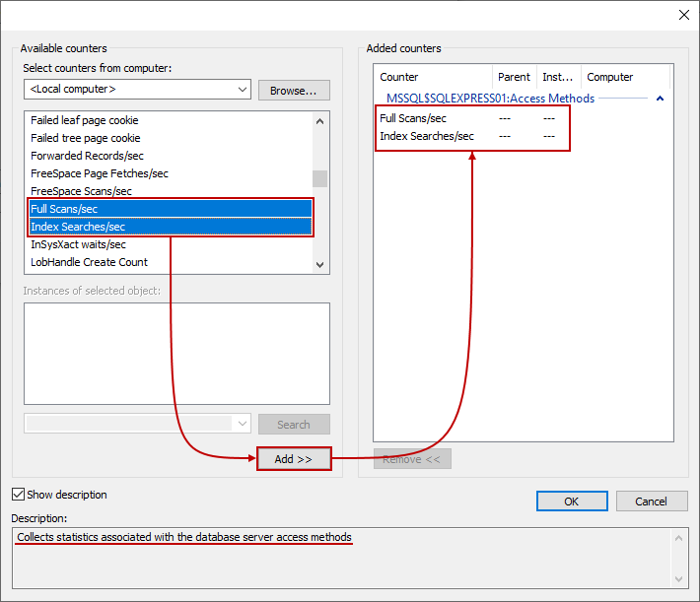Click the Cancel button
This screenshot has height=602, width=700.
[x=652, y=502]
